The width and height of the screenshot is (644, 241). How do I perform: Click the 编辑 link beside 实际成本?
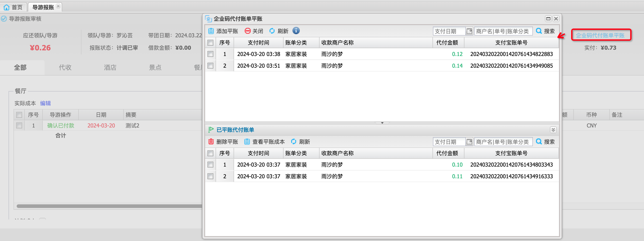coord(45,103)
